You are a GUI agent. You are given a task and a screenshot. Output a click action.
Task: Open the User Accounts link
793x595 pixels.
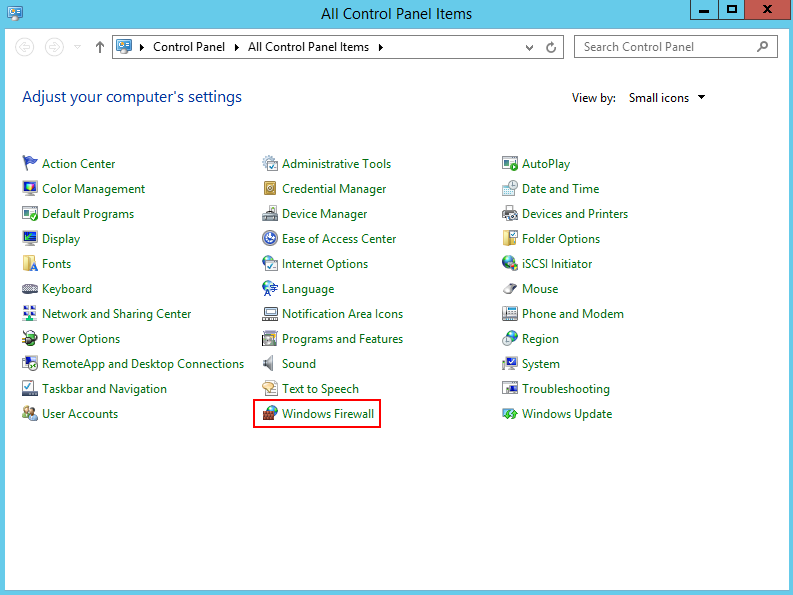80,414
